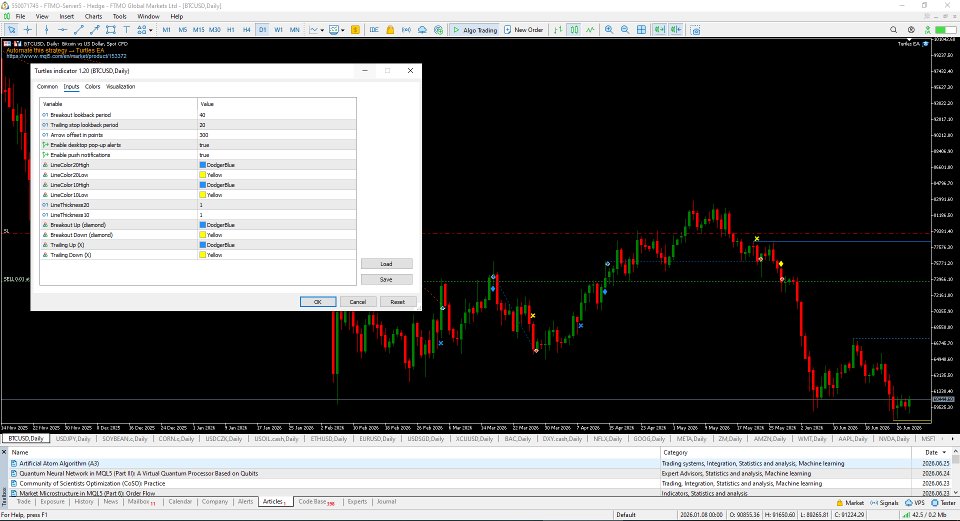Open the File menu

click(20, 17)
